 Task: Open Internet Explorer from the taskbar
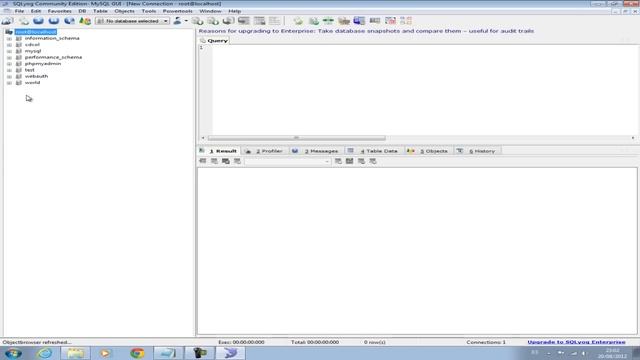tap(44, 353)
